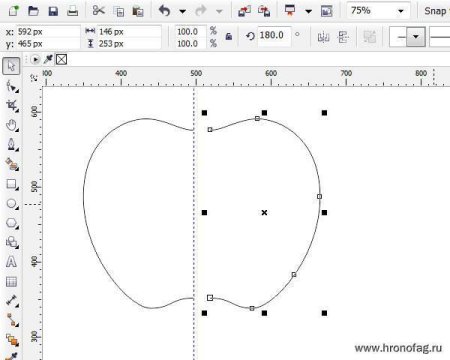Print the document

click(x=72, y=11)
